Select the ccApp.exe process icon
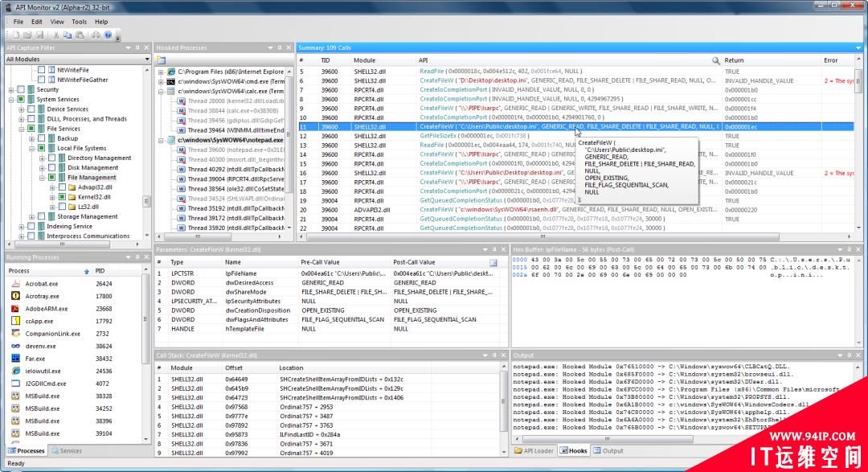This screenshot has height=472, width=868. pyautogui.click(x=15, y=321)
